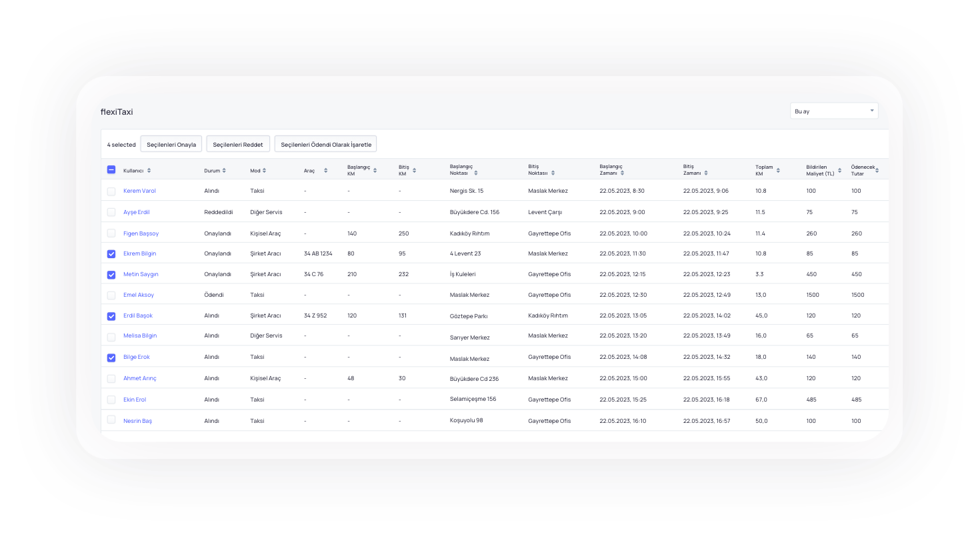The height and width of the screenshot is (535, 980).
Task: Click 'Büyükdere Cd. 156' start point
Action: click(475, 212)
